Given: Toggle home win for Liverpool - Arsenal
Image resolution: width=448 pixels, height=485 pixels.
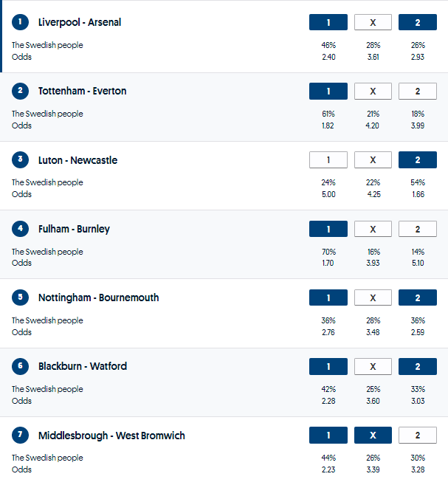Looking at the screenshot, I should point(328,22).
